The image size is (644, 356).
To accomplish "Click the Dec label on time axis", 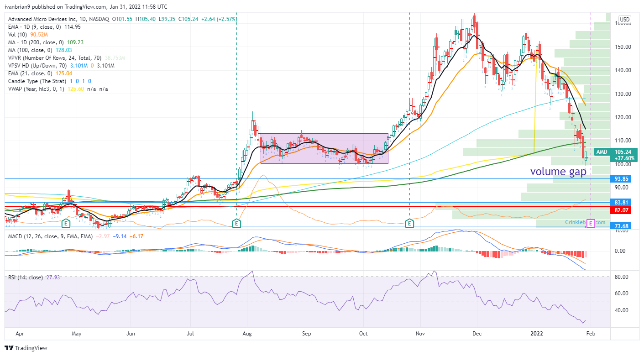I will point(477,334).
